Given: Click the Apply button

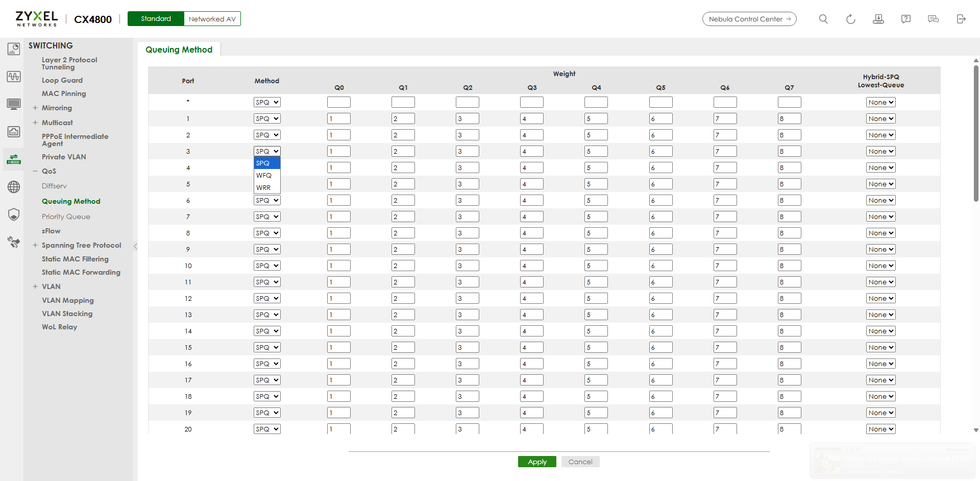Looking at the screenshot, I should click(x=537, y=462).
